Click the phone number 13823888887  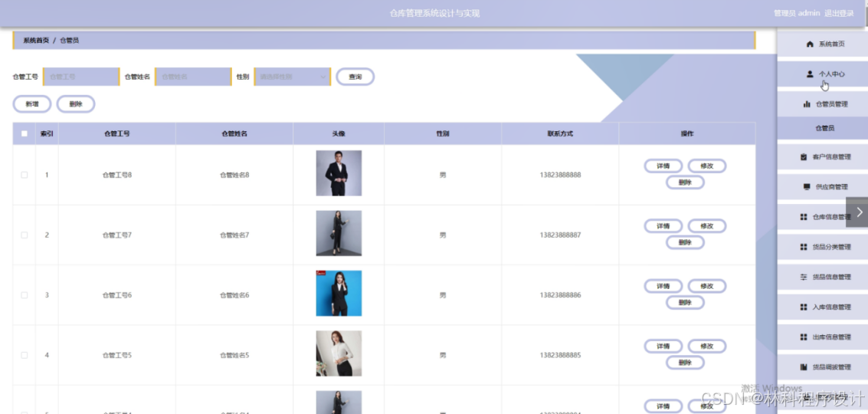(560, 235)
